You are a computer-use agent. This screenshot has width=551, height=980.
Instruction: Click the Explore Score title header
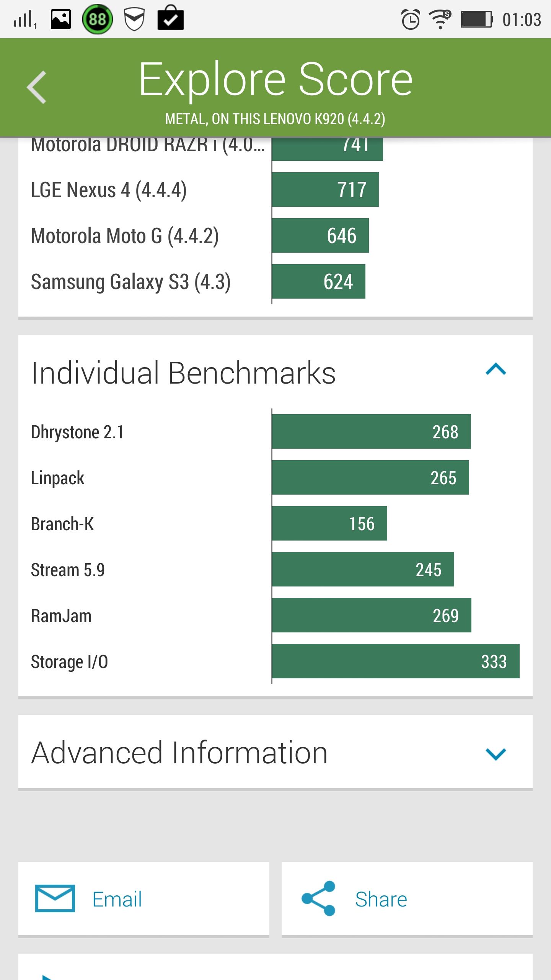click(x=275, y=80)
